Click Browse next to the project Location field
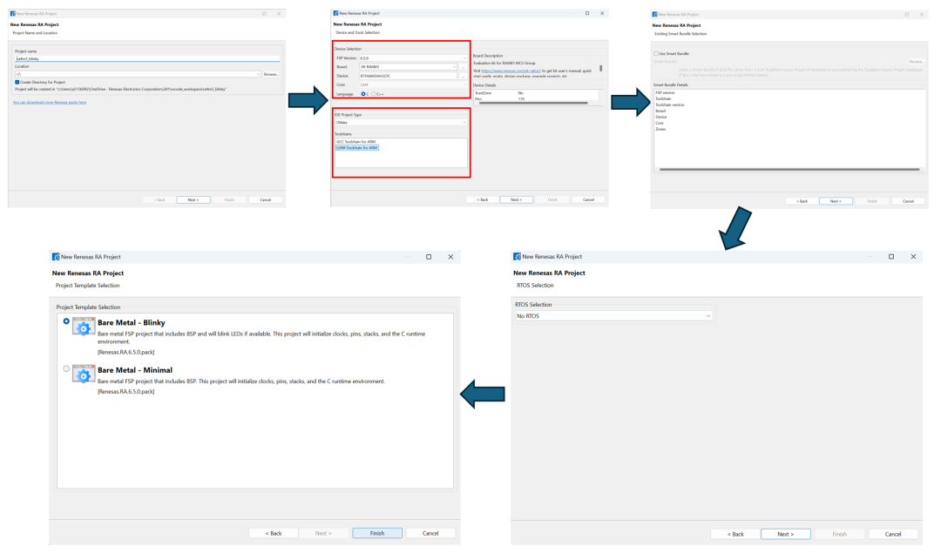This screenshot has width=941, height=560. 271,74
